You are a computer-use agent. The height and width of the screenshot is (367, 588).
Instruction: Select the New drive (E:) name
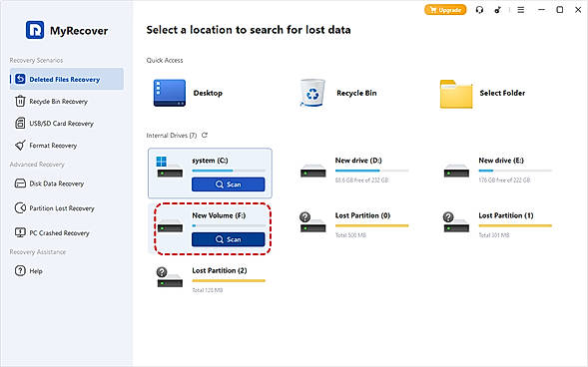coord(501,161)
